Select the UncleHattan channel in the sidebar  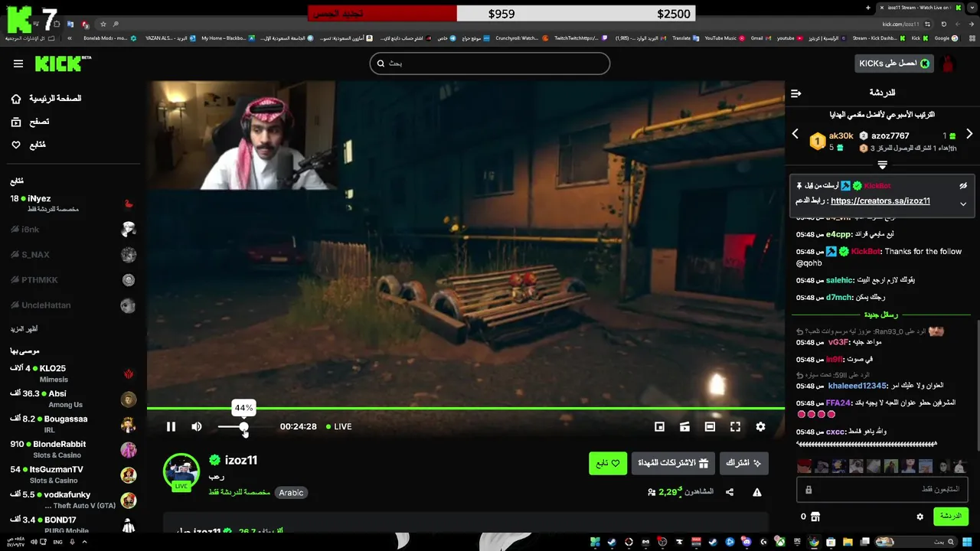73,305
